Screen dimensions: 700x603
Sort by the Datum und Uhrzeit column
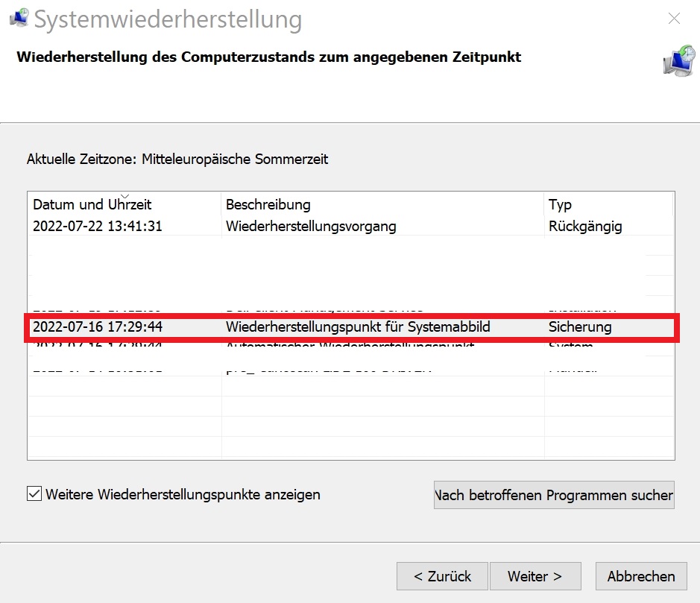tap(93, 204)
